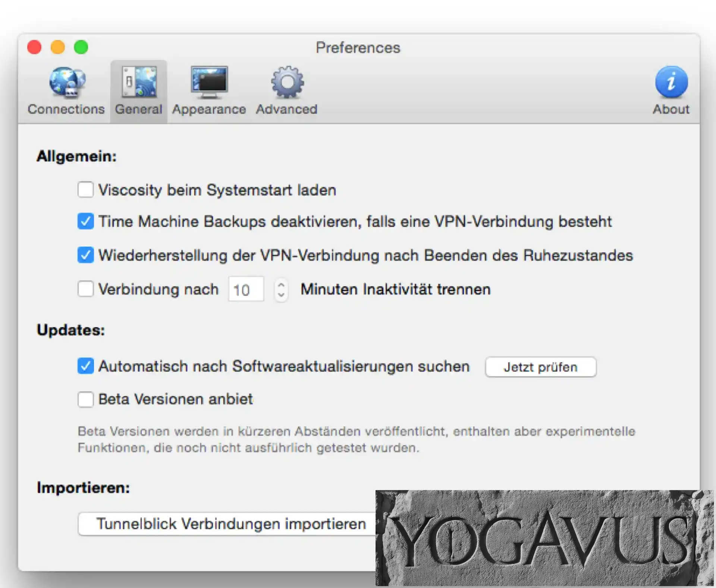The height and width of the screenshot is (588, 716).
Task: Switch to the Advanced tab label
Action: click(x=286, y=109)
